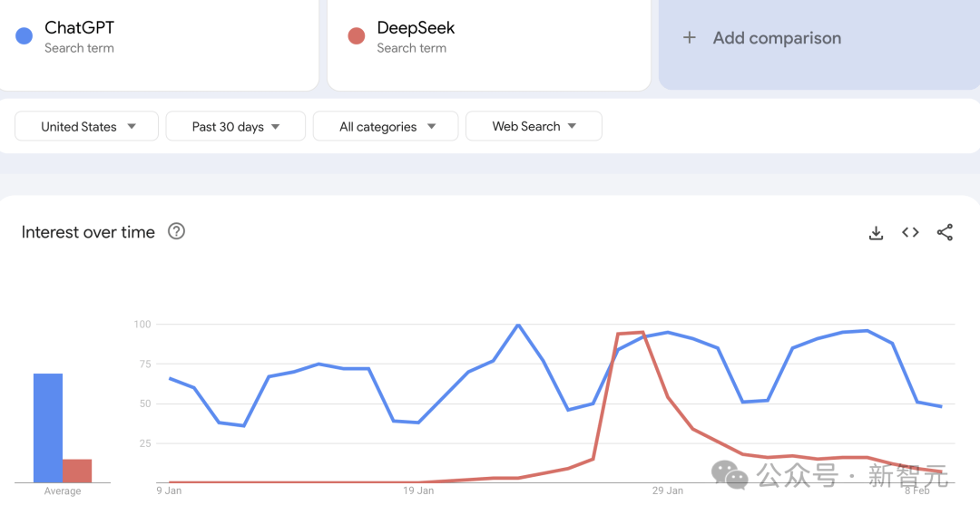Click the 19 Jan axis label
The width and height of the screenshot is (980, 515).
[418, 491]
